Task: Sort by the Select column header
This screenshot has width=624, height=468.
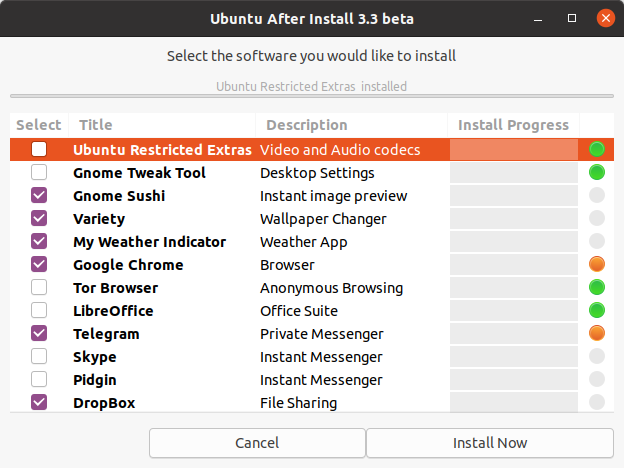Action: 39,125
